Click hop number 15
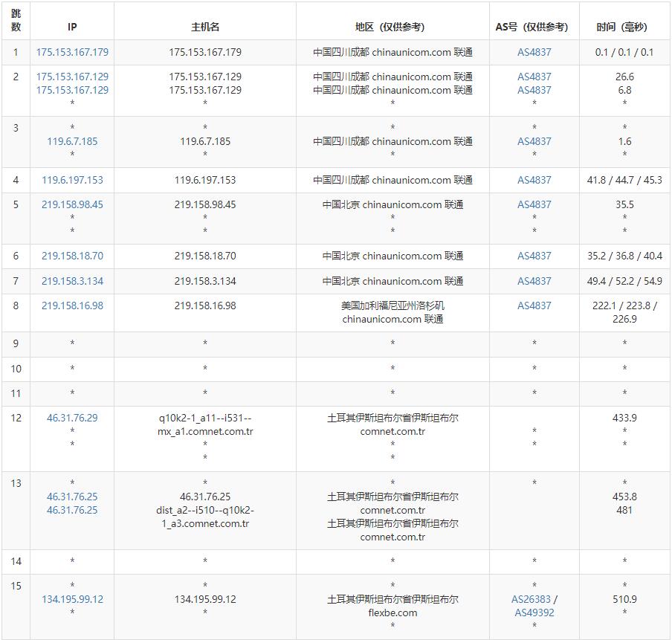Screen dimensions: 672x640 coord(16,586)
